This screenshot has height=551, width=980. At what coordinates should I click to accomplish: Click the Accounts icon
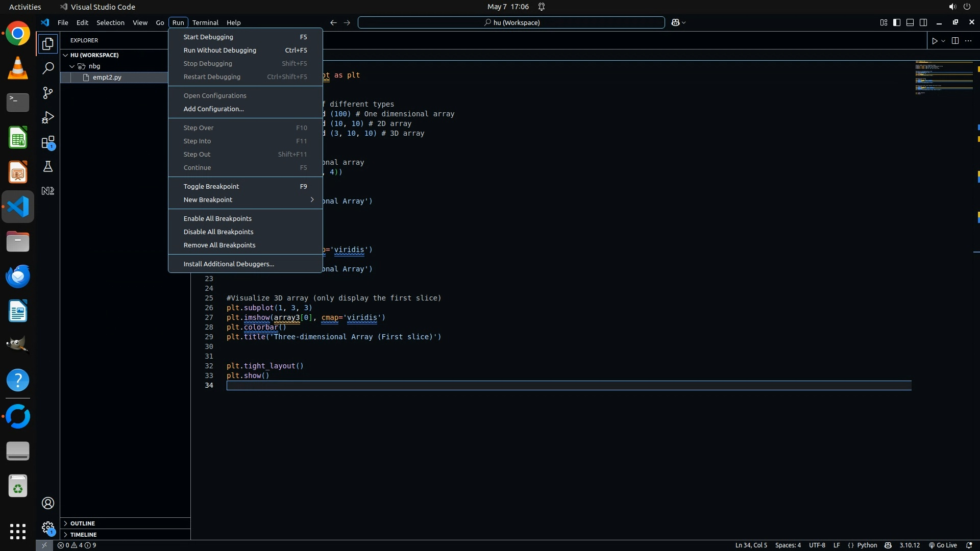click(48, 503)
